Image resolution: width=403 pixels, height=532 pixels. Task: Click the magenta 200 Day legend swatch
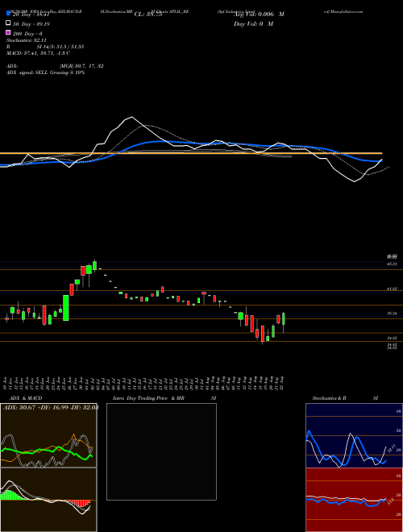click(x=8, y=32)
